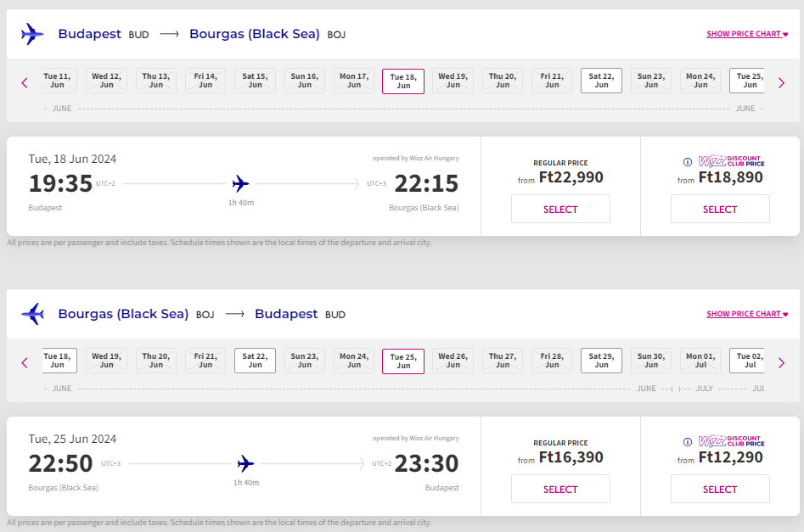
Task: Show earlier outbound dates with left arrow
Action: click(x=25, y=82)
